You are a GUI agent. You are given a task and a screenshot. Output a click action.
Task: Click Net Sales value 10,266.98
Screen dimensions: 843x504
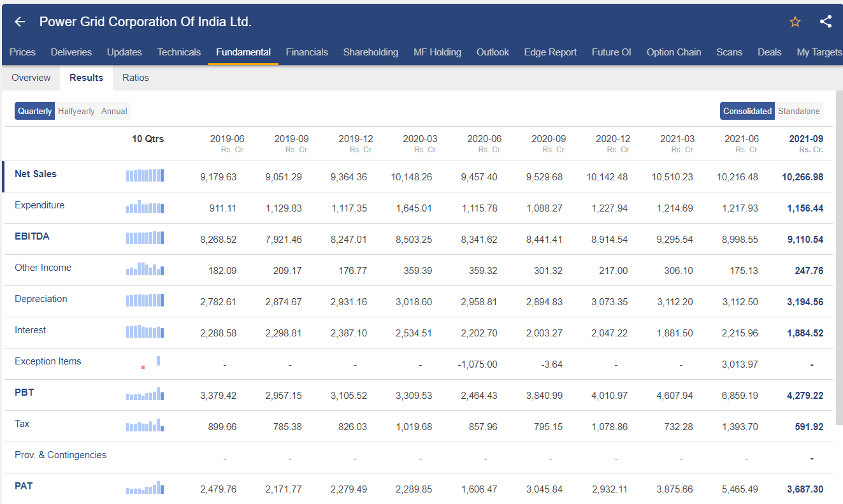[803, 177]
